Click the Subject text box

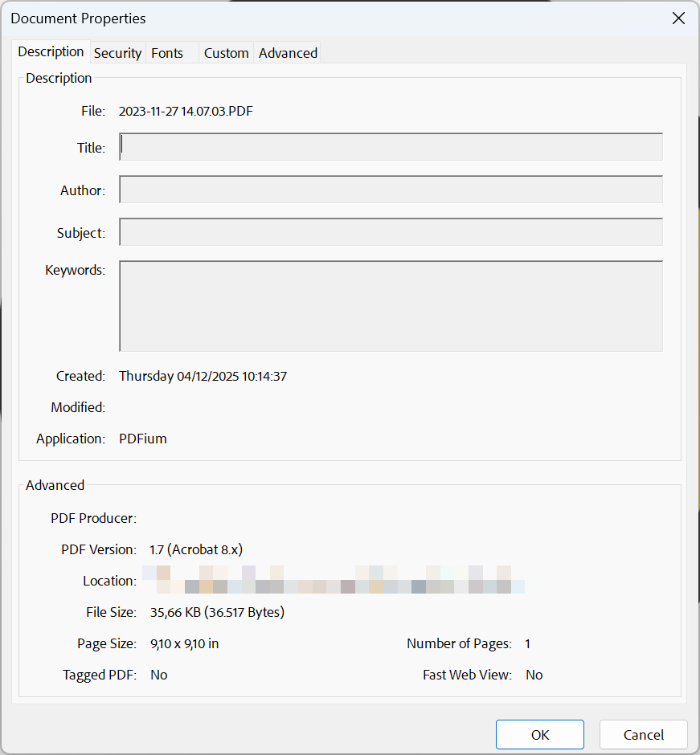pyautogui.click(x=391, y=232)
